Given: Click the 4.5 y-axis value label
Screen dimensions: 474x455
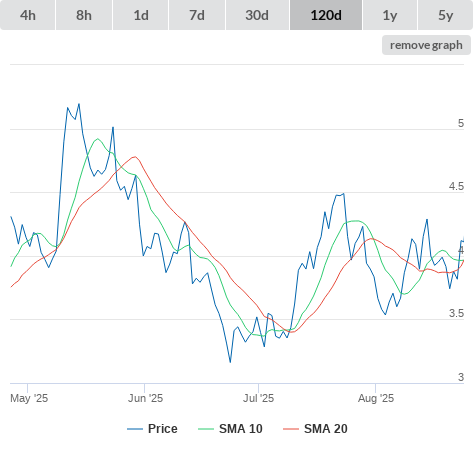Looking at the screenshot, I should [x=456, y=186].
